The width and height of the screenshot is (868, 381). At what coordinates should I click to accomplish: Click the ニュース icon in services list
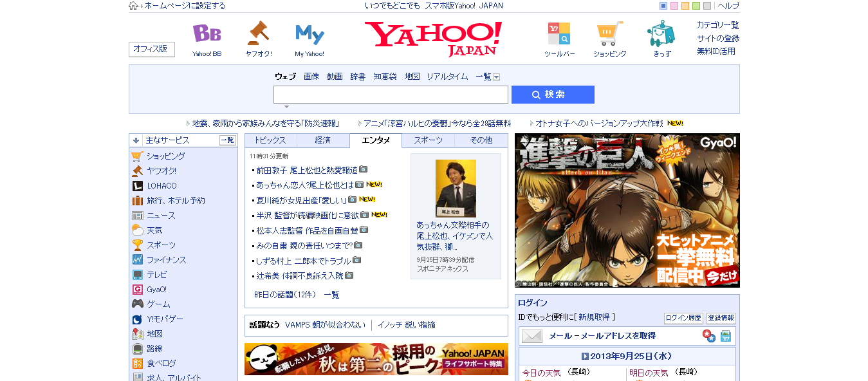137,216
